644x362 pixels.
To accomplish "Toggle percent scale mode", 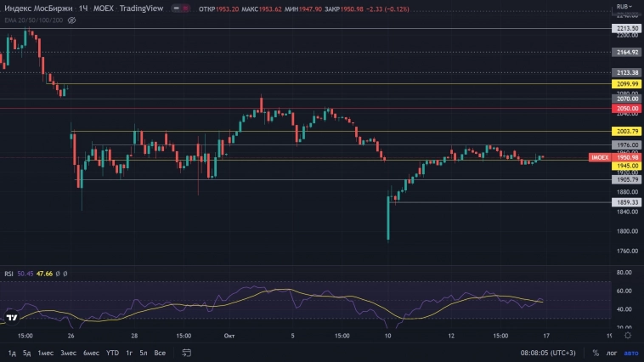I will coord(596,353).
